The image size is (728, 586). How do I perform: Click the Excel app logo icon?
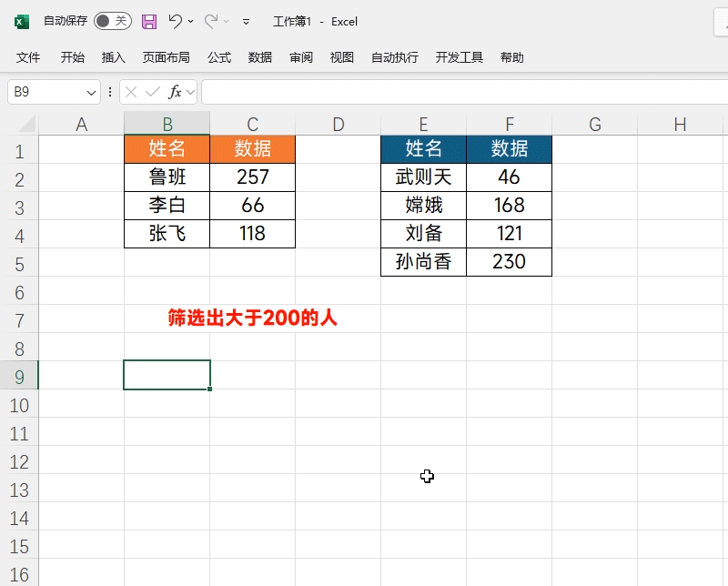point(21,21)
